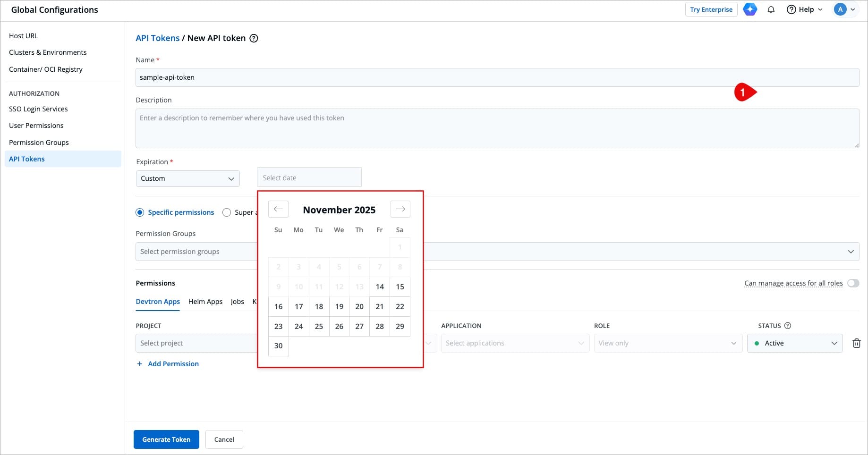Click the blue AI sparkle icon
Viewport: 868px width, 455px height.
click(x=750, y=9)
